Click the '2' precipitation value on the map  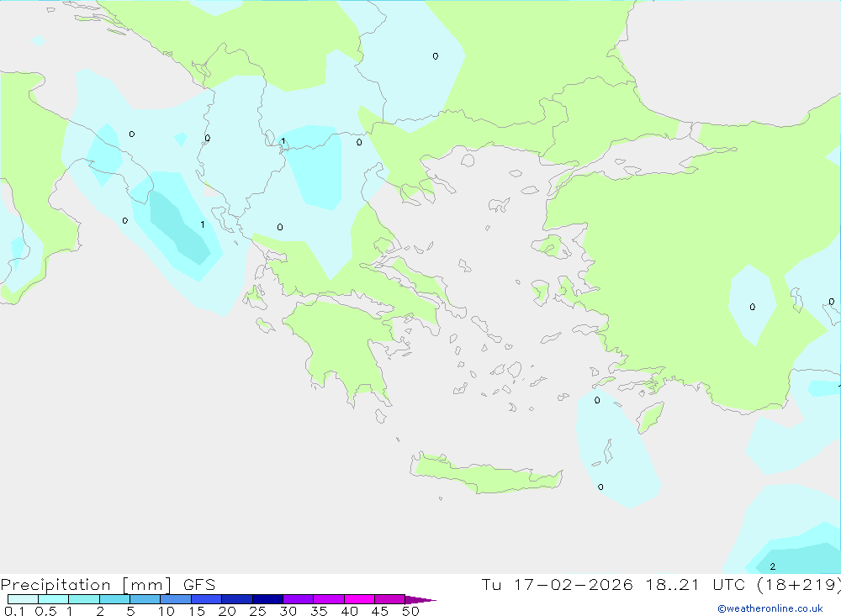click(772, 566)
